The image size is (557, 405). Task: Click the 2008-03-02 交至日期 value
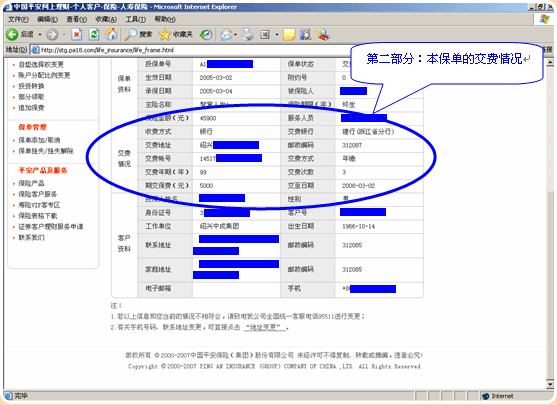pyautogui.click(x=358, y=186)
